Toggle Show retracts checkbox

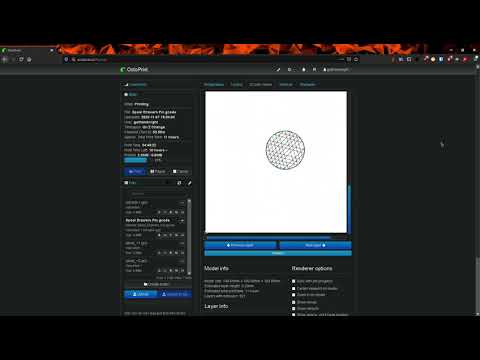(294, 309)
